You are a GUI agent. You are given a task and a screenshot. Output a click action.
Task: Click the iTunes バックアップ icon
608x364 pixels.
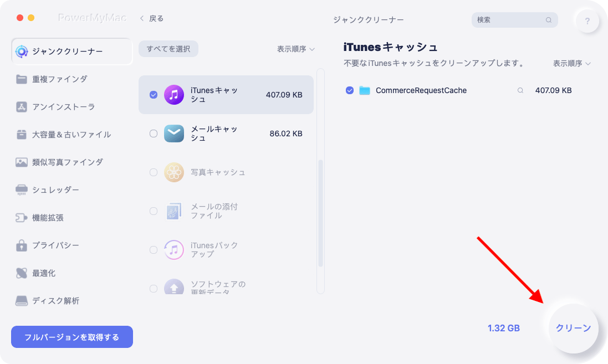tap(174, 250)
